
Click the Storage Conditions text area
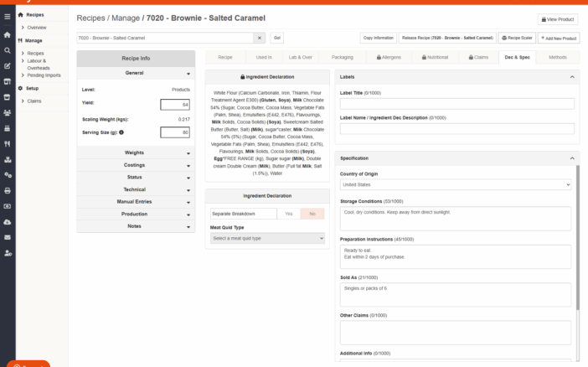(456, 219)
